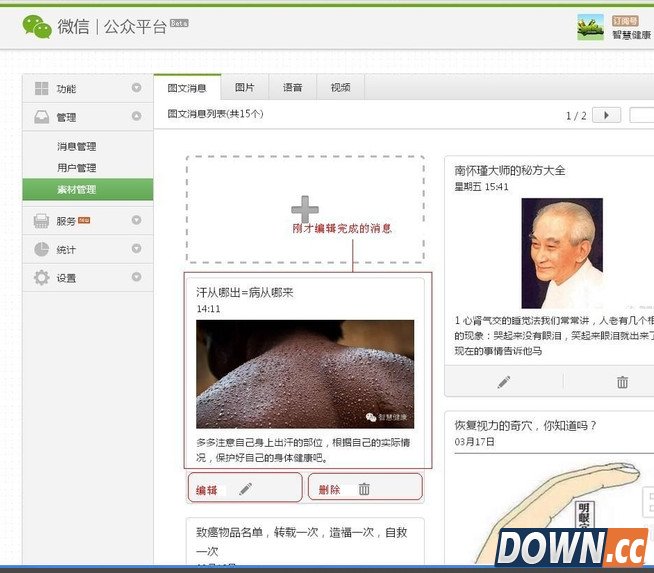Switch to the 图片 tab
Screen dimensions: 654x573
(245, 88)
